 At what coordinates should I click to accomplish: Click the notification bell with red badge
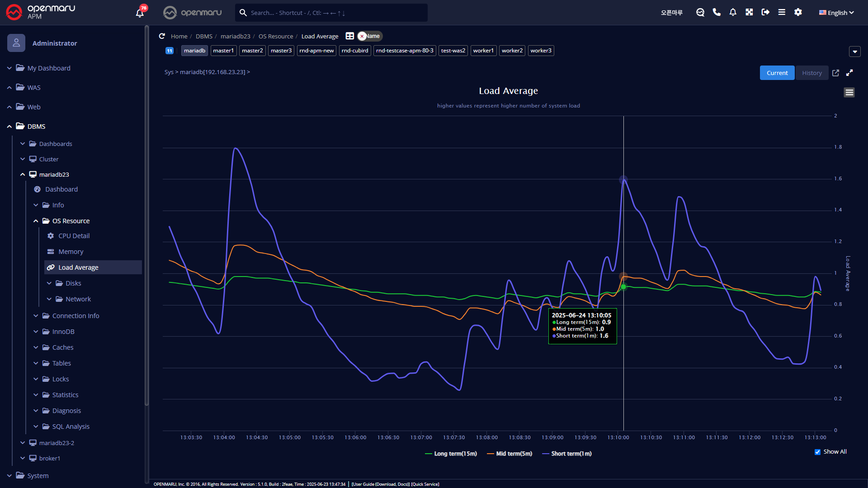click(x=140, y=13)
